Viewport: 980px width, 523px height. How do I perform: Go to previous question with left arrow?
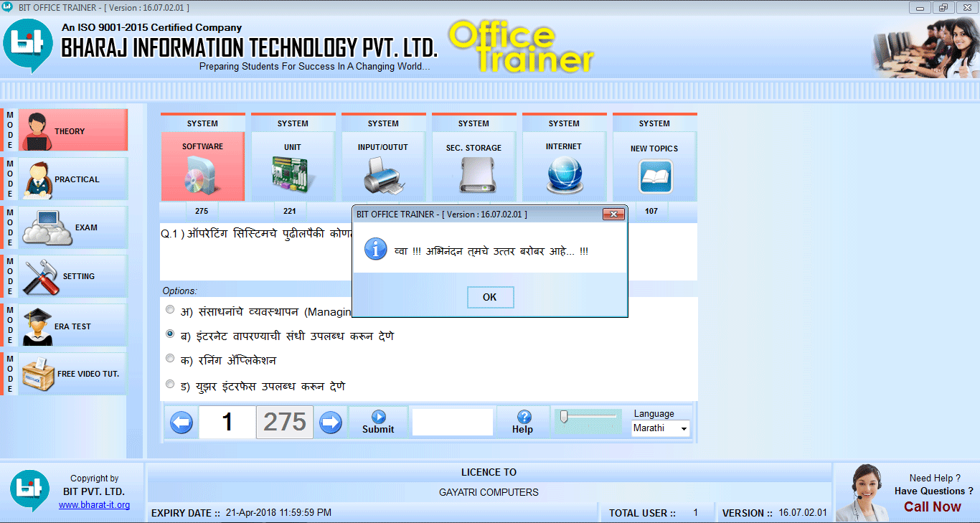point(182,423)
